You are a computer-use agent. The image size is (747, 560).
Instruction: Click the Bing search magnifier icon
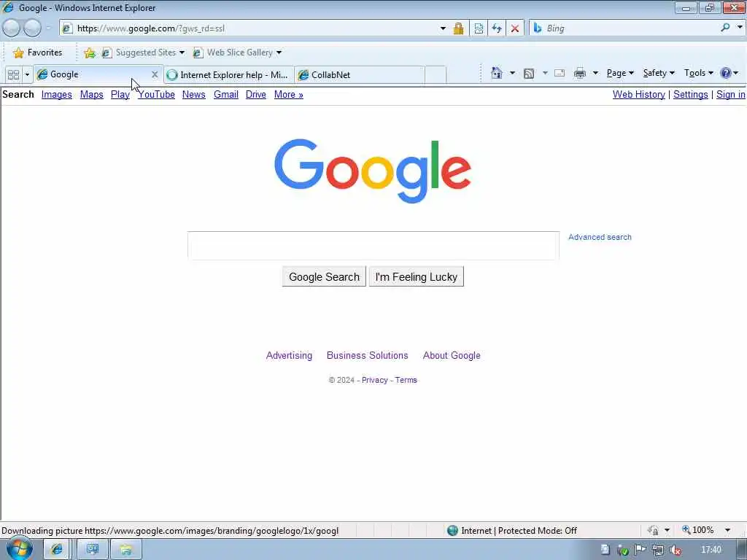pyautogui.click(x=725, y=28)
